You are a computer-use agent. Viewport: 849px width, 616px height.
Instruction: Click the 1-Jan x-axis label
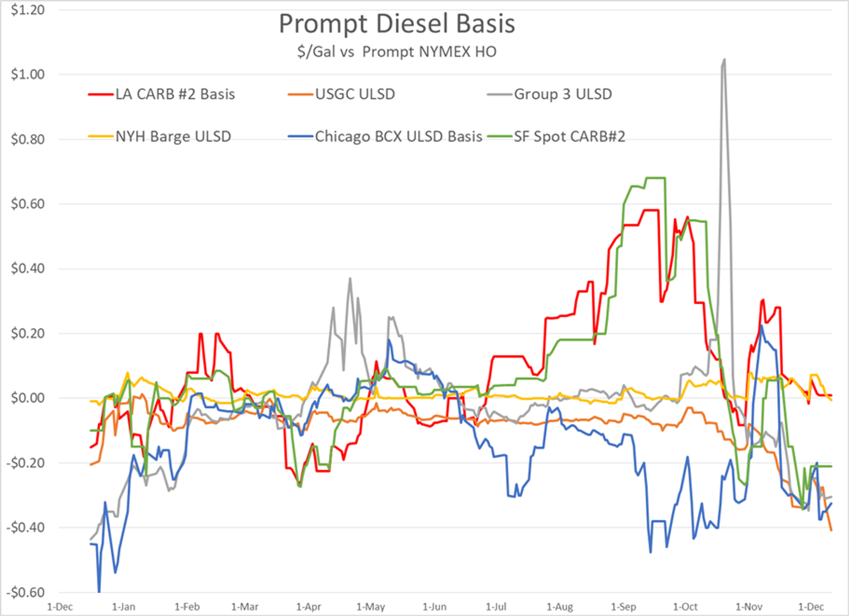pos(124,607)
